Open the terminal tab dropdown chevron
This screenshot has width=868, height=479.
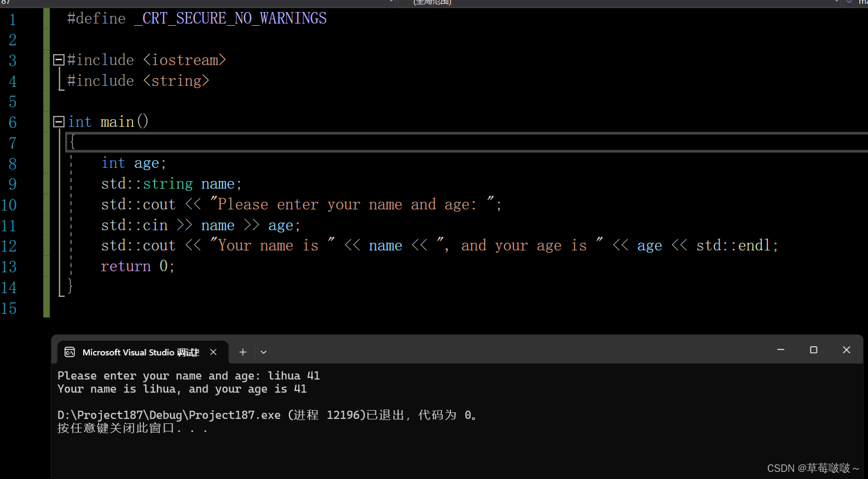(264, 352)
